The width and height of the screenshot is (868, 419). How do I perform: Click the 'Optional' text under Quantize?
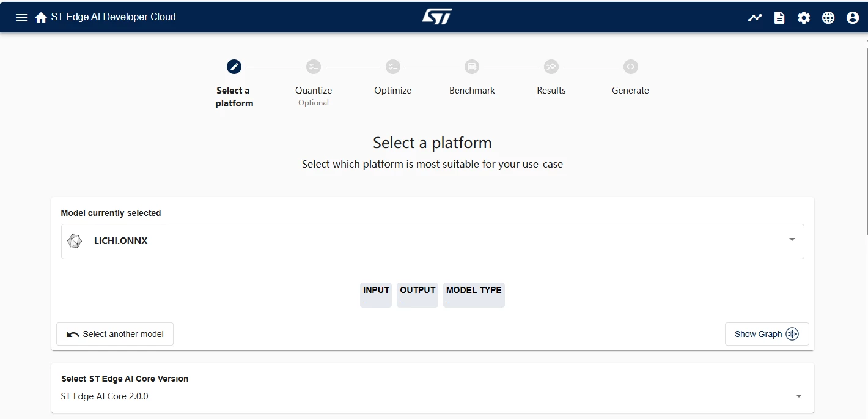(x=314, y=103)
